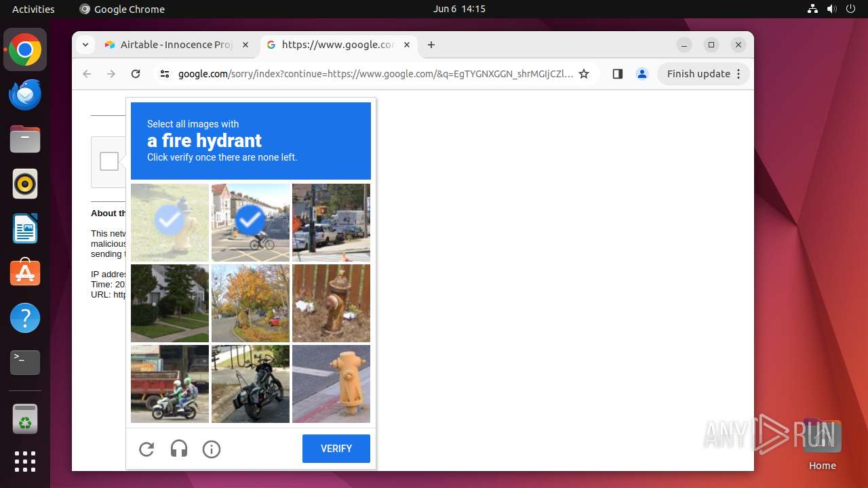The width and height of the screenshot is (868, 488).
Task: Show Applications grid
Action: coord(25,462)
